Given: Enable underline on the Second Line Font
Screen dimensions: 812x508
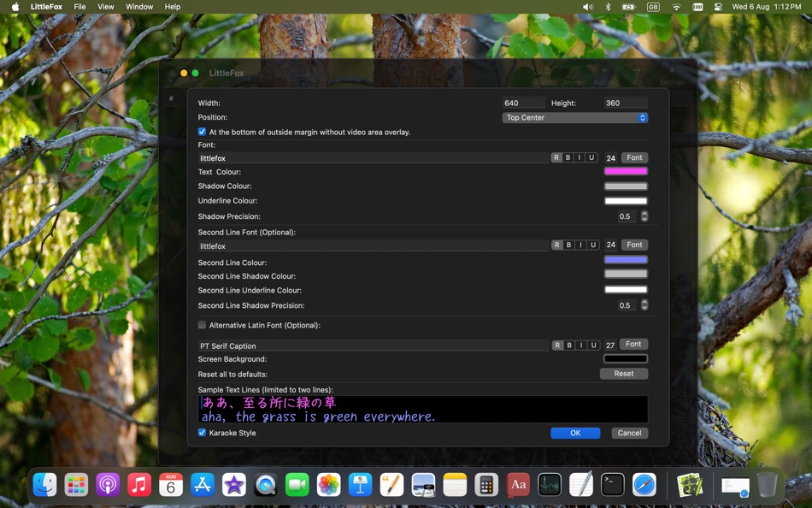Looking at the screenshot, I should (x=593, y=245).
